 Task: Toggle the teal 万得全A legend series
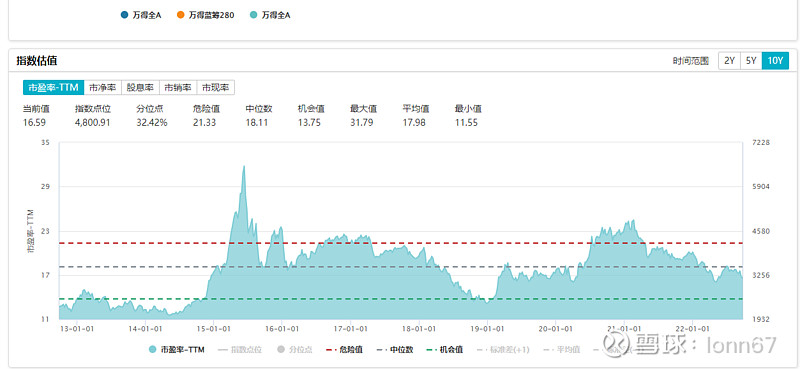click(270, 15)
